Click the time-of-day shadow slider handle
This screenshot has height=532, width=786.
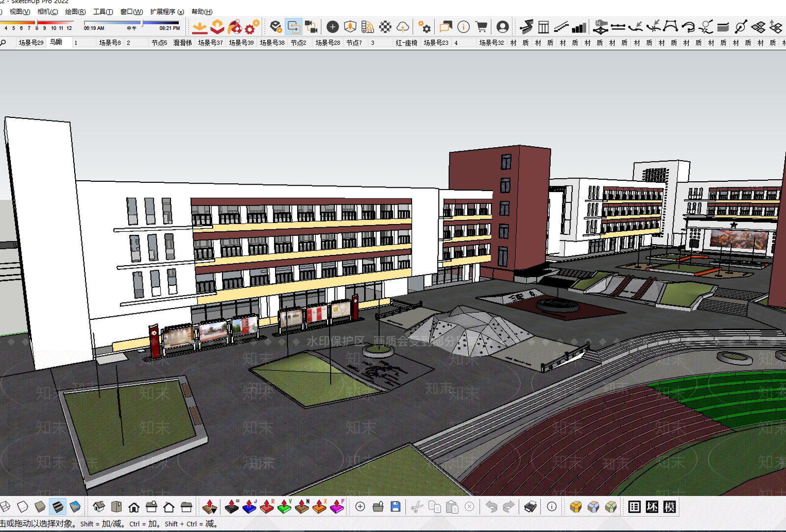pos(142,23)
